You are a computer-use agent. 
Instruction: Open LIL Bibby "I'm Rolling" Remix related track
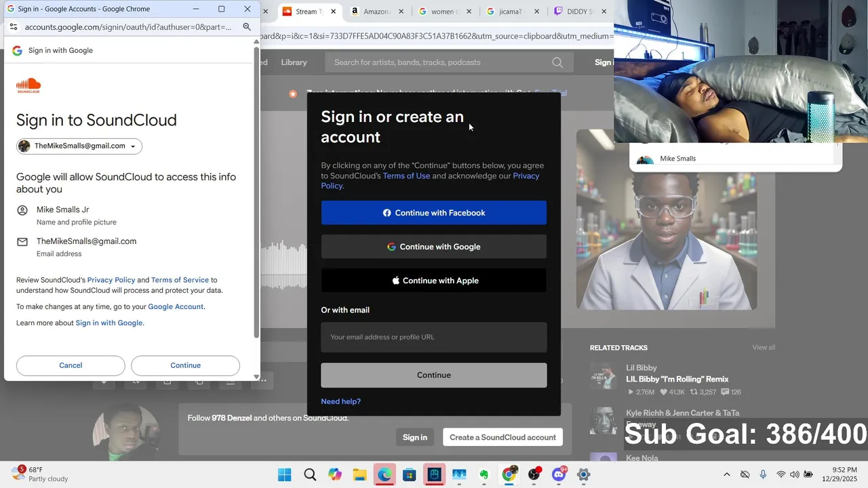tap(677, 380)
